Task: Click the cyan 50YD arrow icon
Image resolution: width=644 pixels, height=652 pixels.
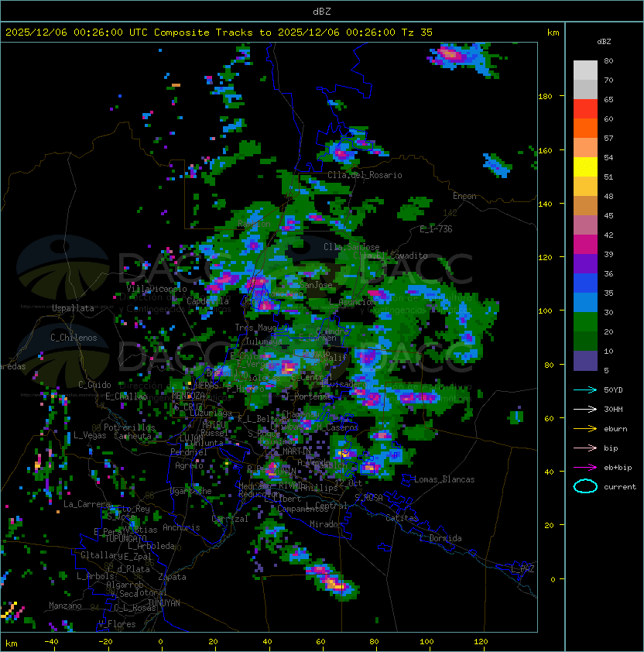Action: click(x=585, y=389)
